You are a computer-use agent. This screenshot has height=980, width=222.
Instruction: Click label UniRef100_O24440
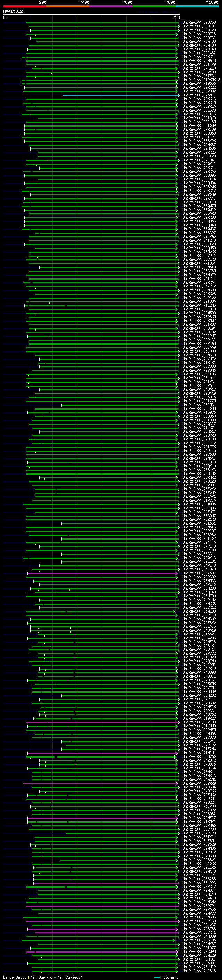(199, 543)
